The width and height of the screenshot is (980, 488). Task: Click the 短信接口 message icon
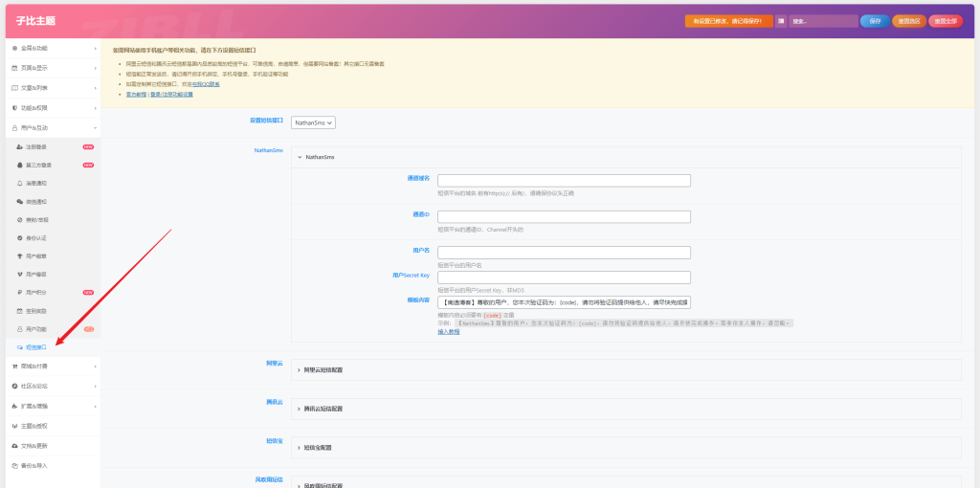19,347
